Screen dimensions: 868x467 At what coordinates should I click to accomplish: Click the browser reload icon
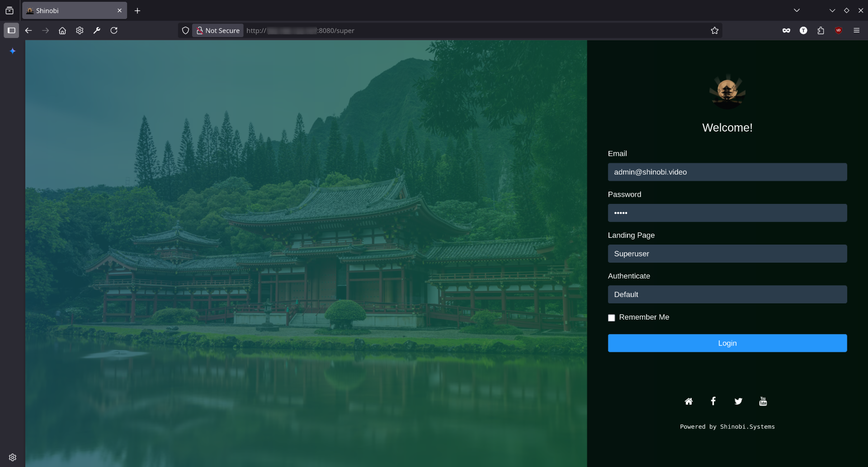click(x=114, y=30)
